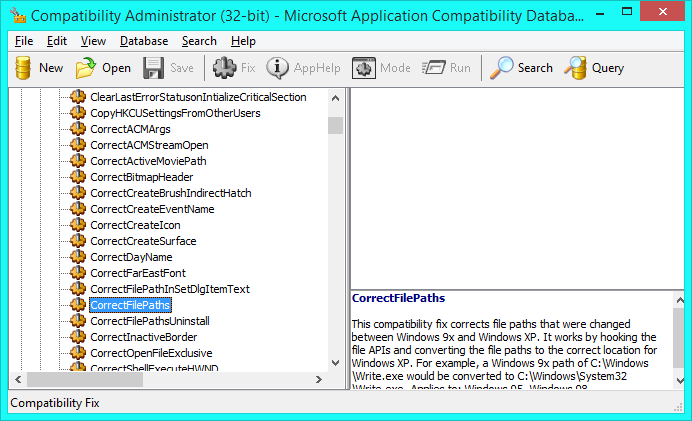Open the Help menu
This screenshot has width=692, height=421.
click(x=243, y=41)
